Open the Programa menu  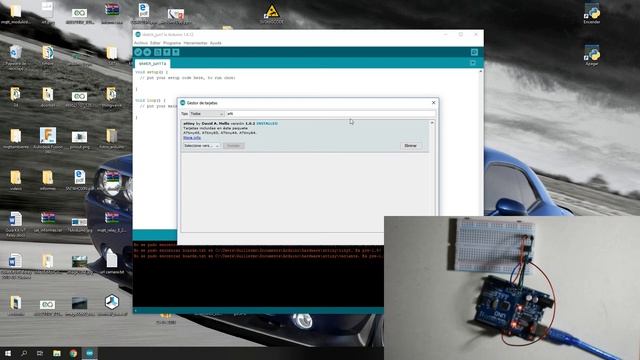tap(172, 43)
